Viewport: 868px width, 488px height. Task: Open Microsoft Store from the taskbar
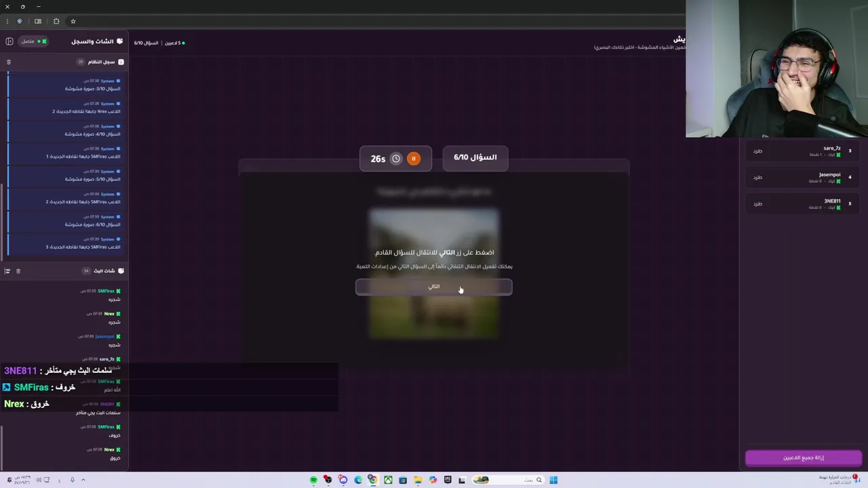[403, 480]
